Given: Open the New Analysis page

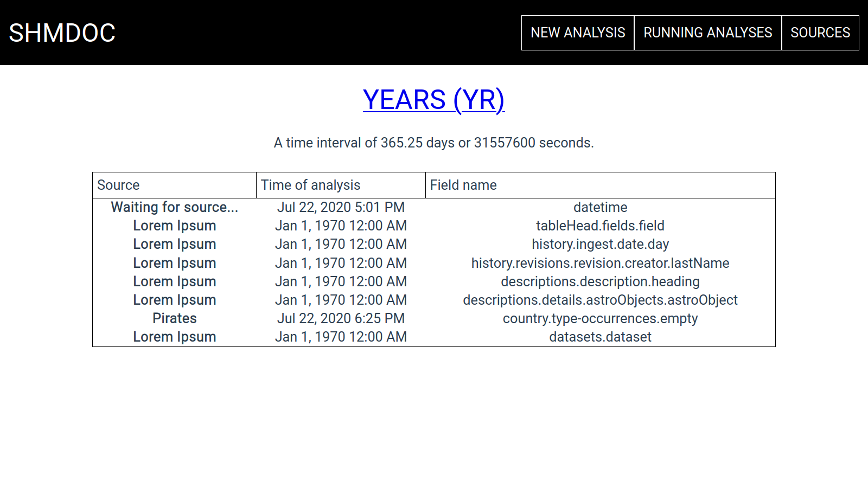Looking at the screenshot, I should 578,33.
